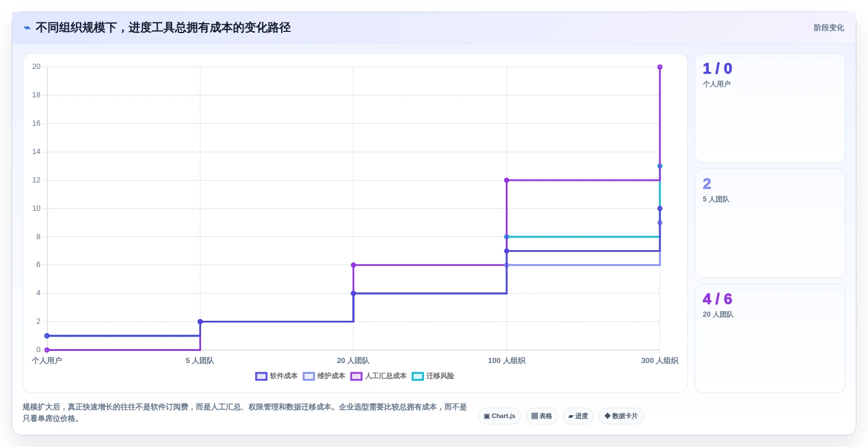
Task: Toggle the 维护成本 legend item
Action: pyautogui.click(x=324, y=376)
